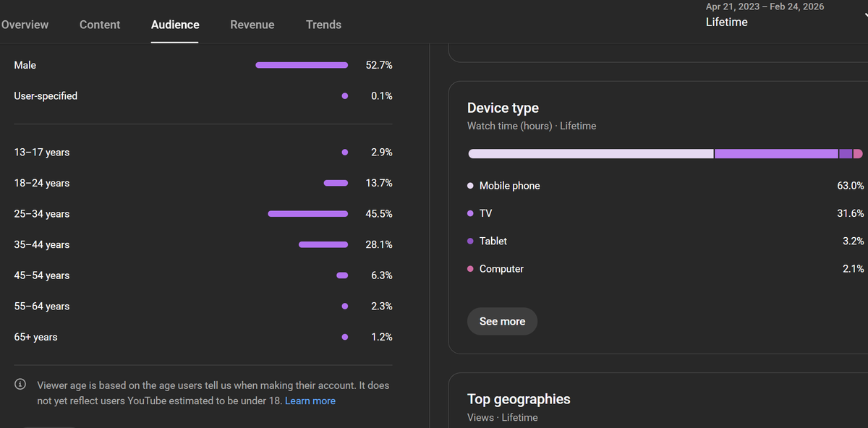Screen dimensions: 868x428
Task: Click the 'Watch time (hours) · Lifetime' subtitle
Action: point(532,126)
